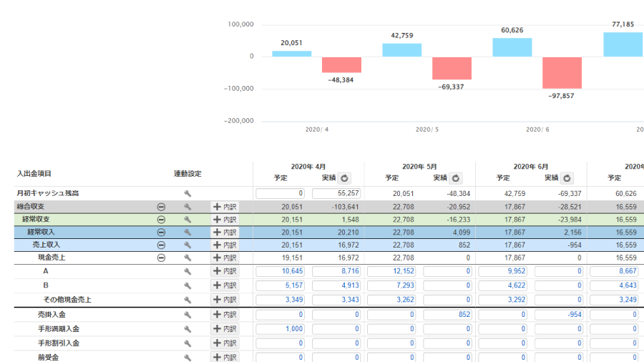Click the 内訳 button for 前受金

point(225,357)
